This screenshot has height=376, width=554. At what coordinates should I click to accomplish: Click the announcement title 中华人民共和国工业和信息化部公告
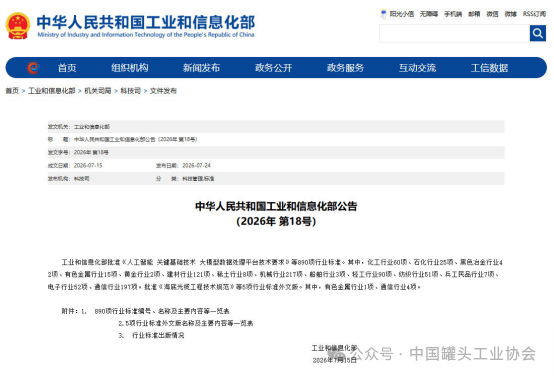pyautogui.click(x=276, y=206)
